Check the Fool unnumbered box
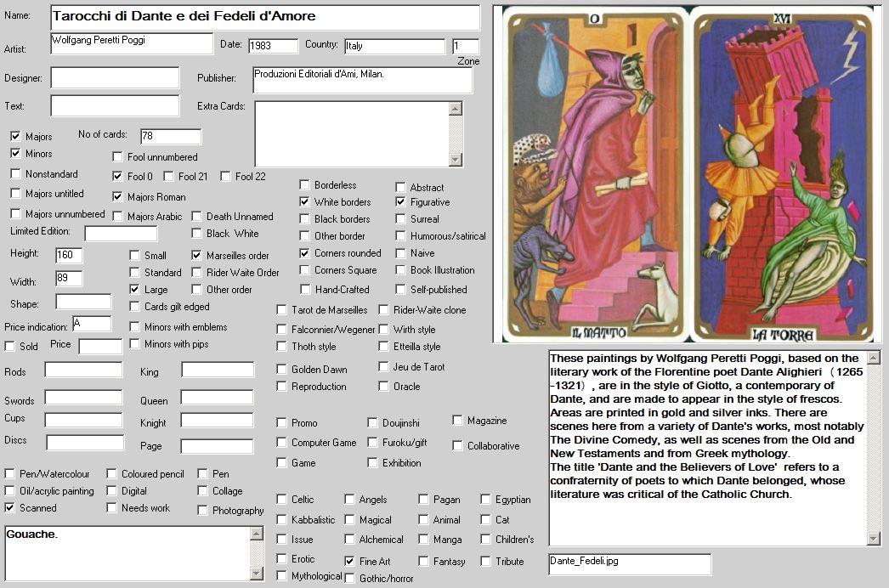The width and height of the screenshot is (889, 588). click(x=117, y=156)
